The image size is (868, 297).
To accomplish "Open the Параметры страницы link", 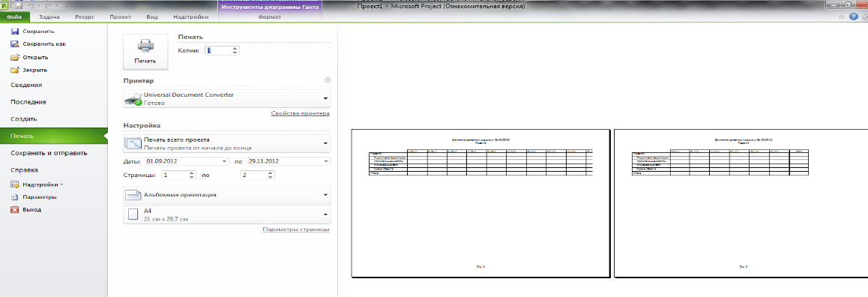I will coord(296,229).
